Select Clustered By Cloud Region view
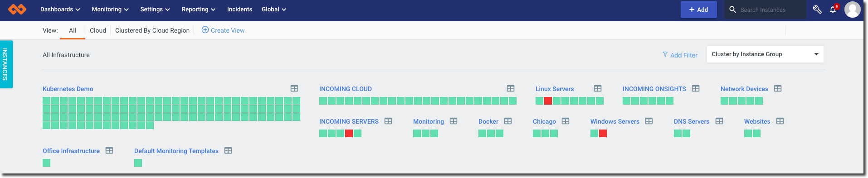 (x=152, y=30)
